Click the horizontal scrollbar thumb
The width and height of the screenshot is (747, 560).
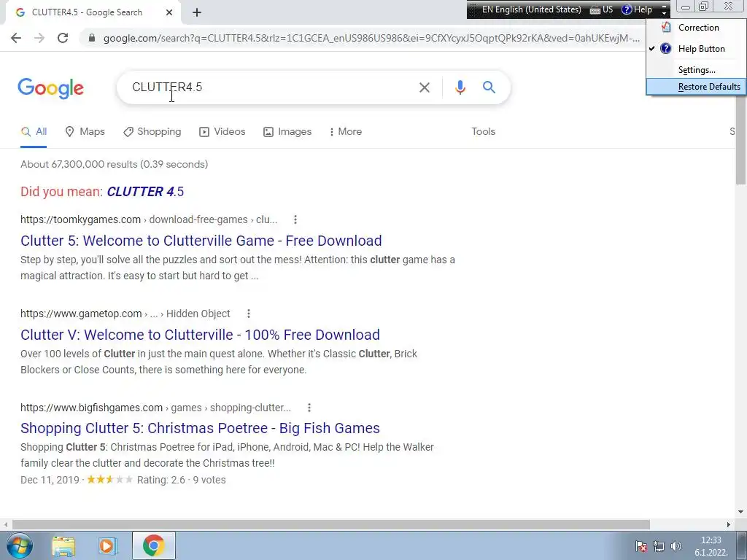331,524
